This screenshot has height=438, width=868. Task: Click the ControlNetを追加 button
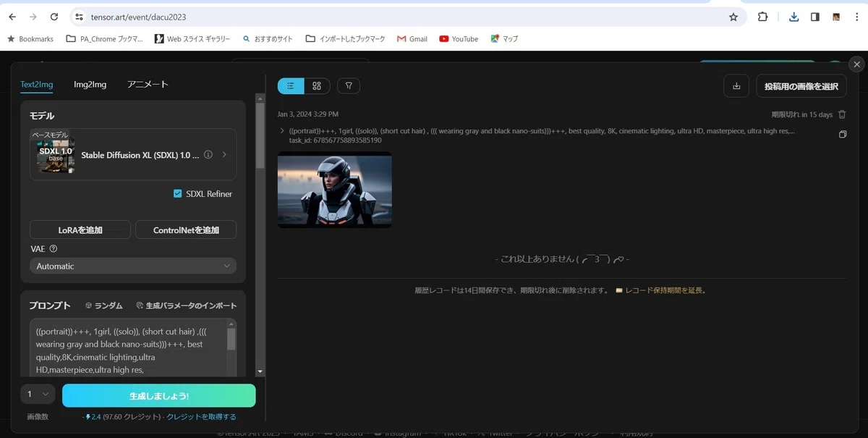point(186,229)
